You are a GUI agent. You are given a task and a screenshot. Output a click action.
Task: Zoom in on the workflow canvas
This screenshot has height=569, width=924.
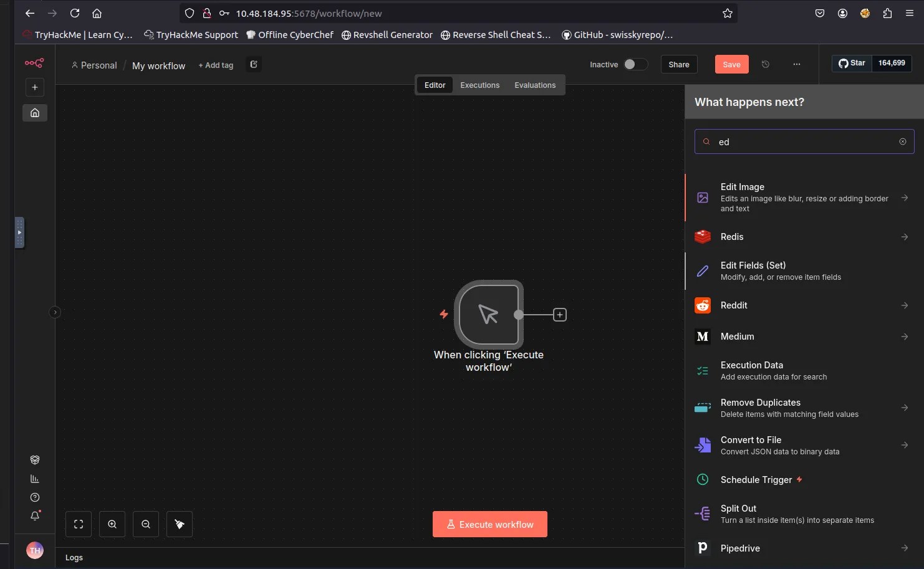112,524
